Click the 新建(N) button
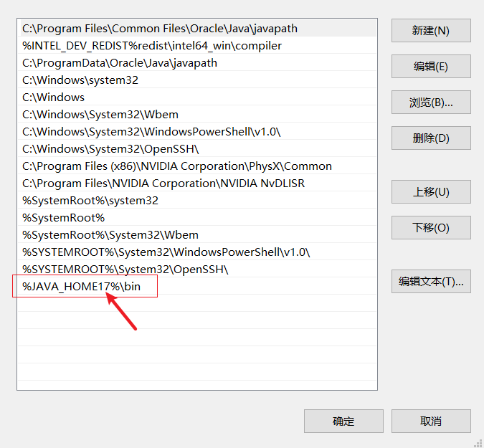This screenshot has width=484, height=448. tap(431, 31)
